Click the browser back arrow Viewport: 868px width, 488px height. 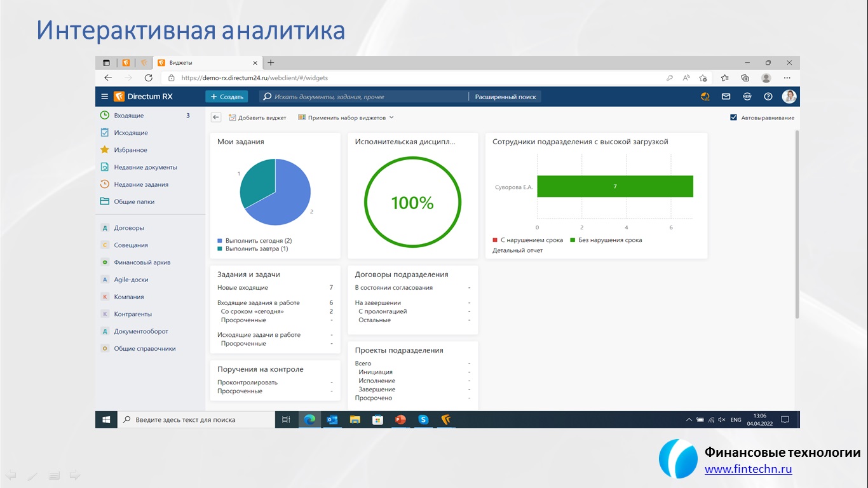click(108, 78)
